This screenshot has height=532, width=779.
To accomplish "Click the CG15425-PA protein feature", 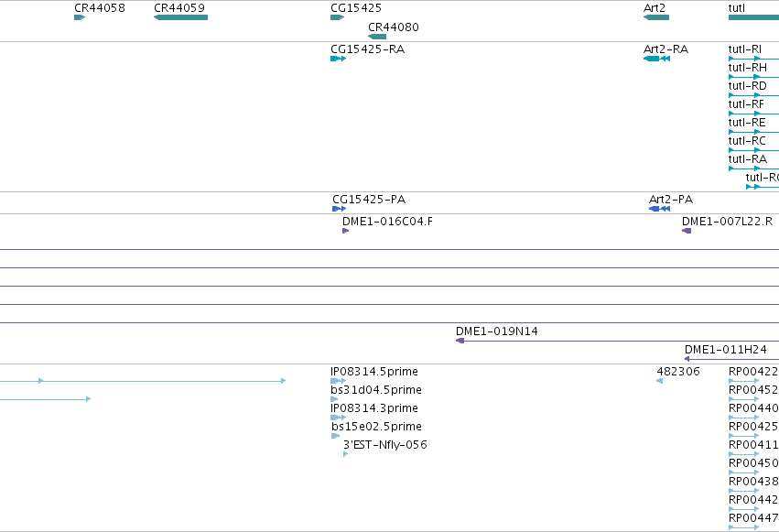I will coord(340,209).
